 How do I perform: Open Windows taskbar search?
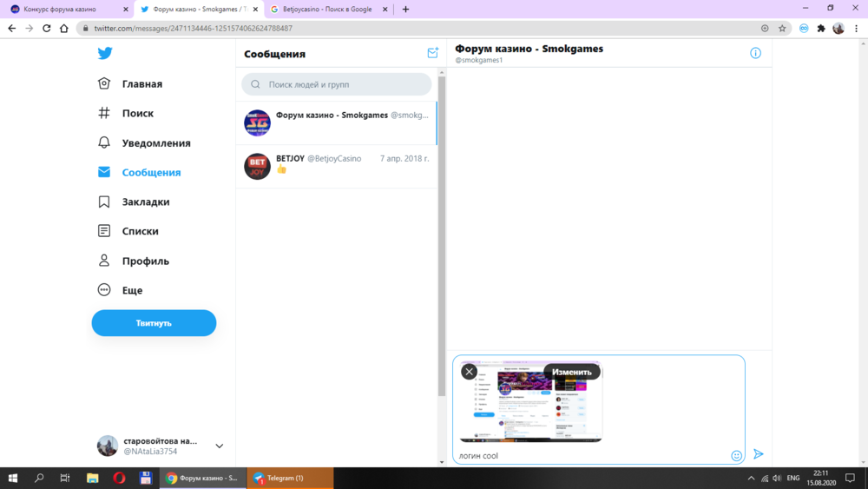coord(39,478)
